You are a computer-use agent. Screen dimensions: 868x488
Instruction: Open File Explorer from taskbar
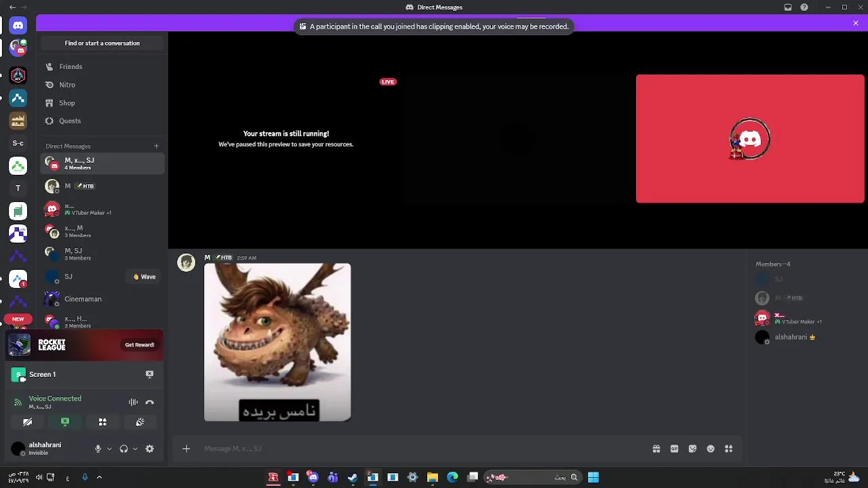433,477
